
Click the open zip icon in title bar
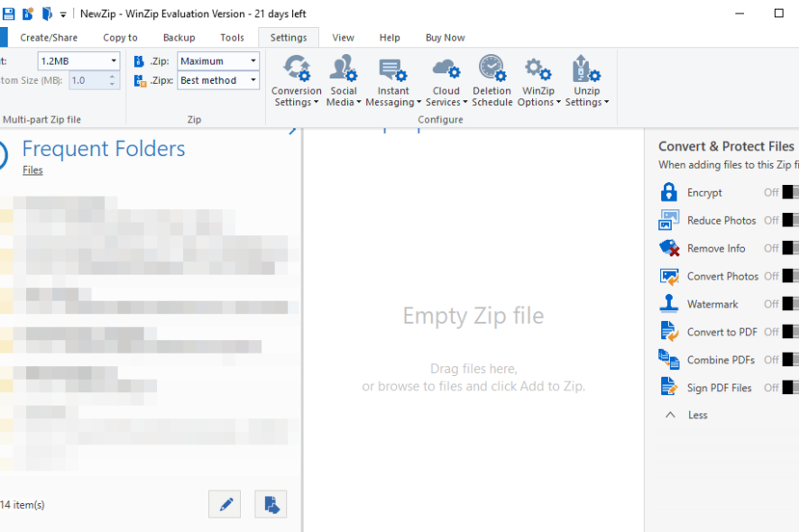(47, 14)
